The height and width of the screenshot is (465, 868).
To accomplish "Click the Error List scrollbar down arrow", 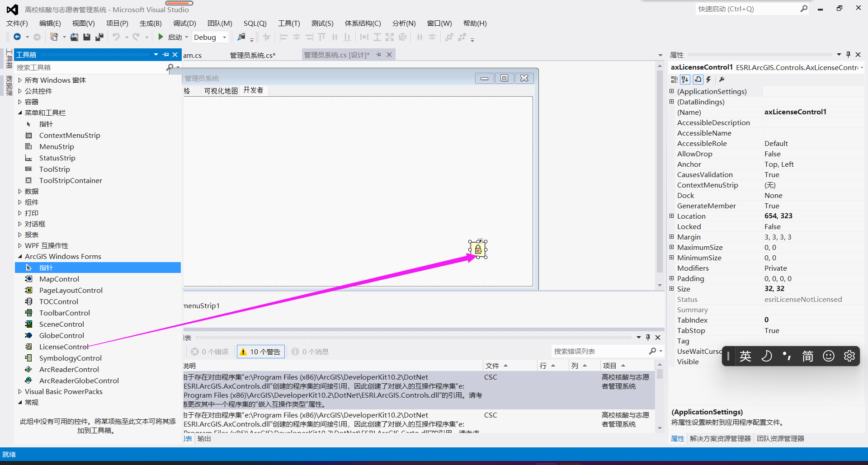I will (x=660, y=428).
